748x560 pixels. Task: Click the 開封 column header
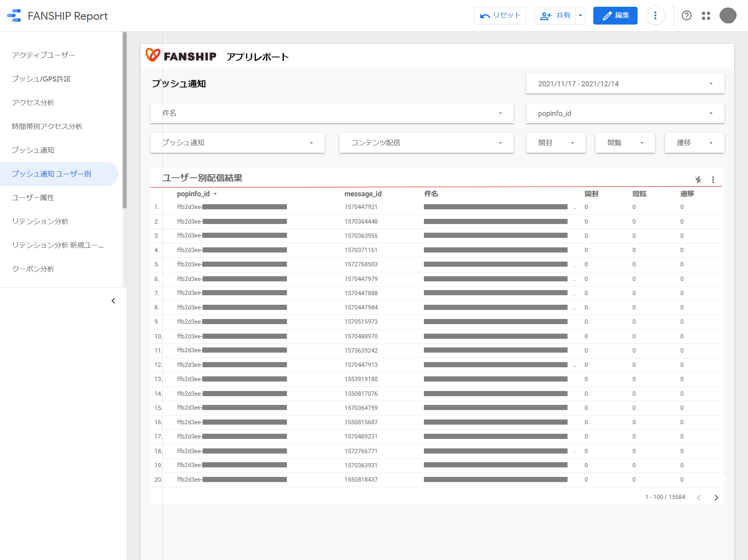pyautogui.click(x=591, y=194)
